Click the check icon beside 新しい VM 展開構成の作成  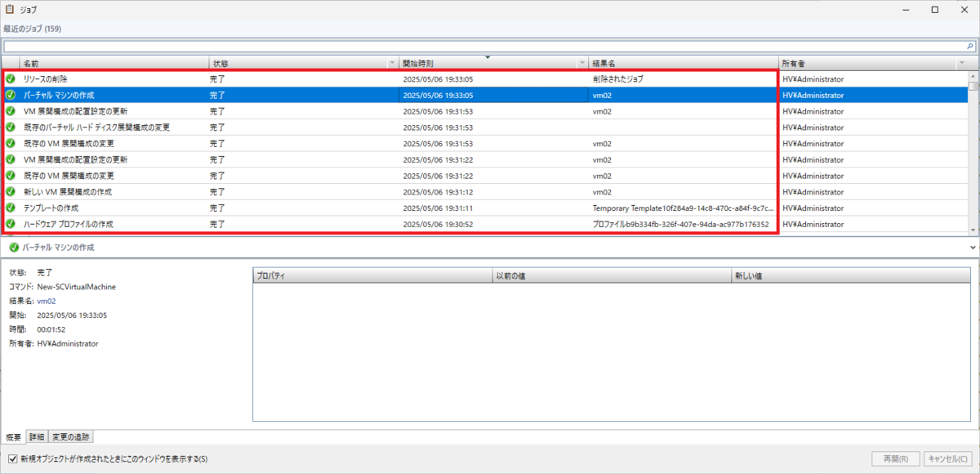click(x=11, y=191)
